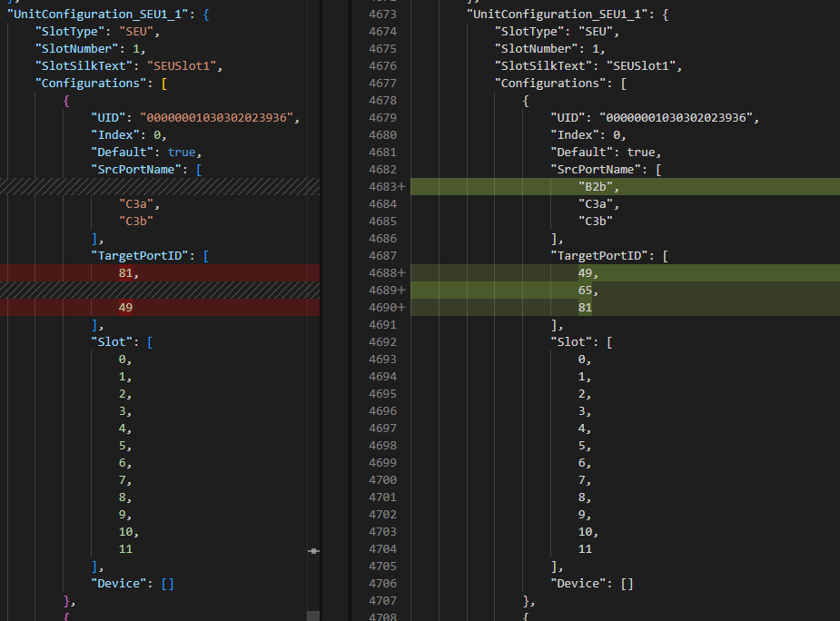The image size is (840, 621).
Task: Click line number 4687 next to "TargetPortID"
Action: (383, 256)
